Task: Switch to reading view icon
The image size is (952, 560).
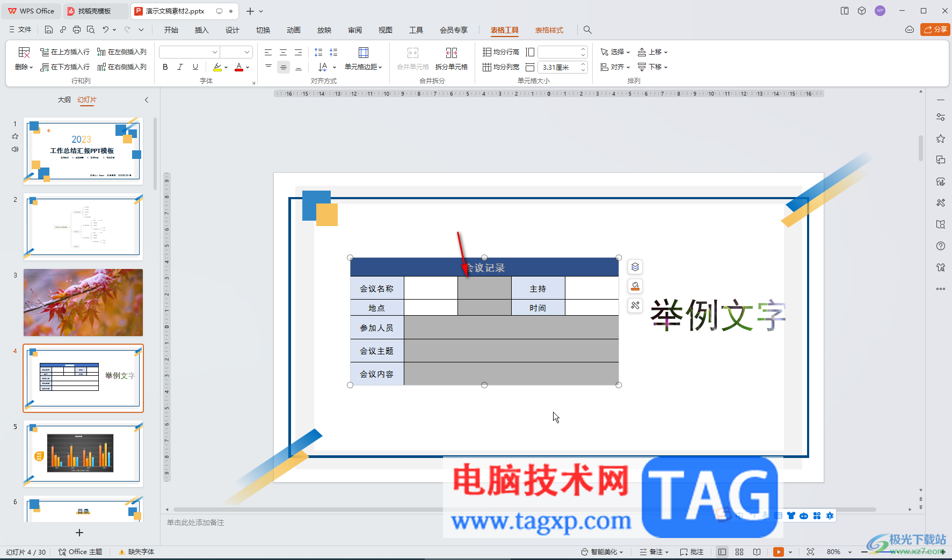Action: 757,552
